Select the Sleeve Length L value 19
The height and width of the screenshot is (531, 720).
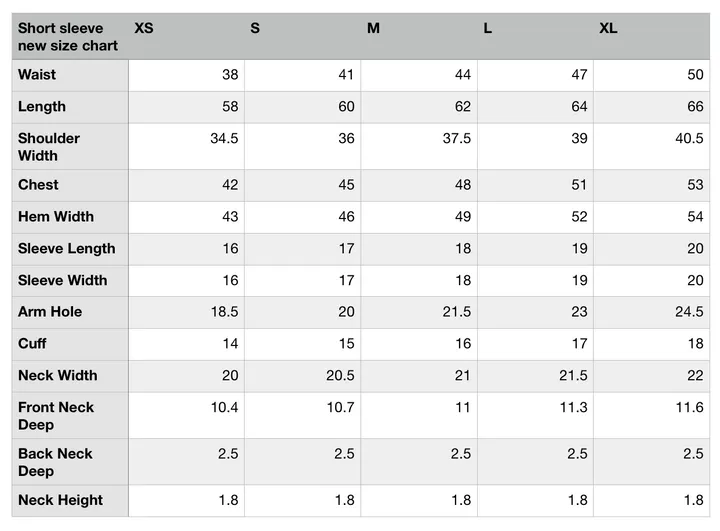tap(579, 249)
